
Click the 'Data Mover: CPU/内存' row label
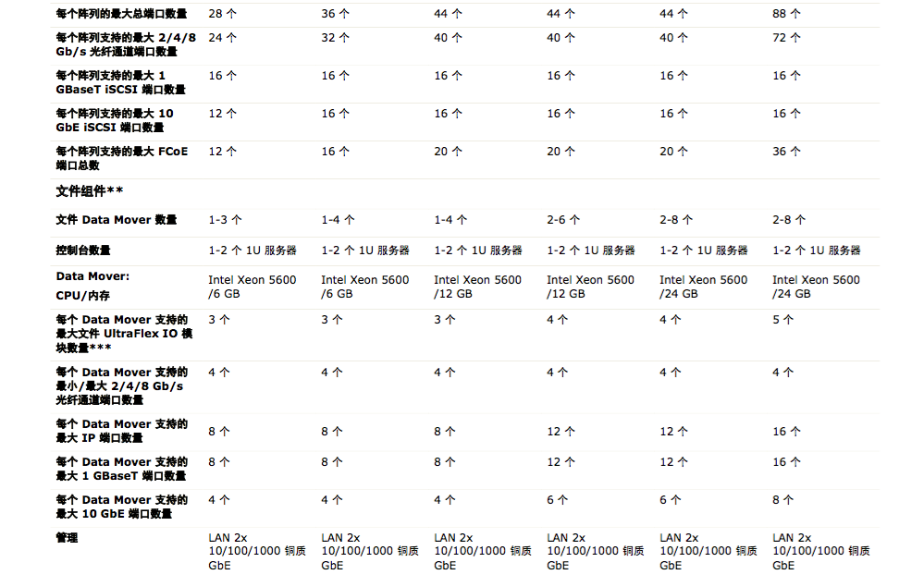92,287
